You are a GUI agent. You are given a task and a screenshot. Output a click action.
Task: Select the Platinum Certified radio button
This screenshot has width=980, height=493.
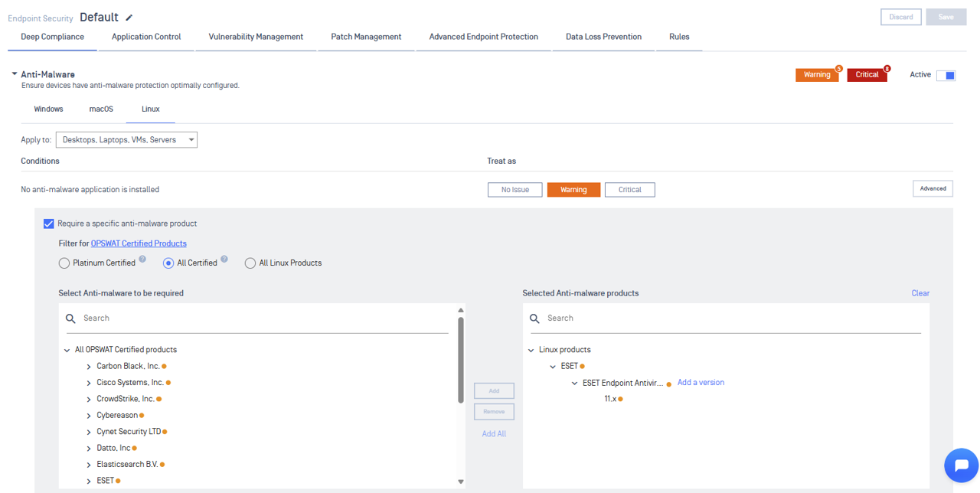pos(64,263)
